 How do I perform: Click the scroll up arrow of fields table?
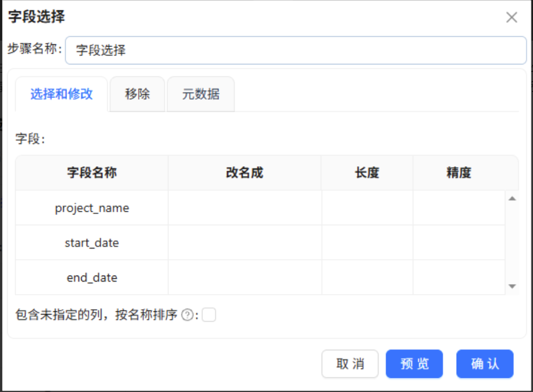(x=512, y=198)
